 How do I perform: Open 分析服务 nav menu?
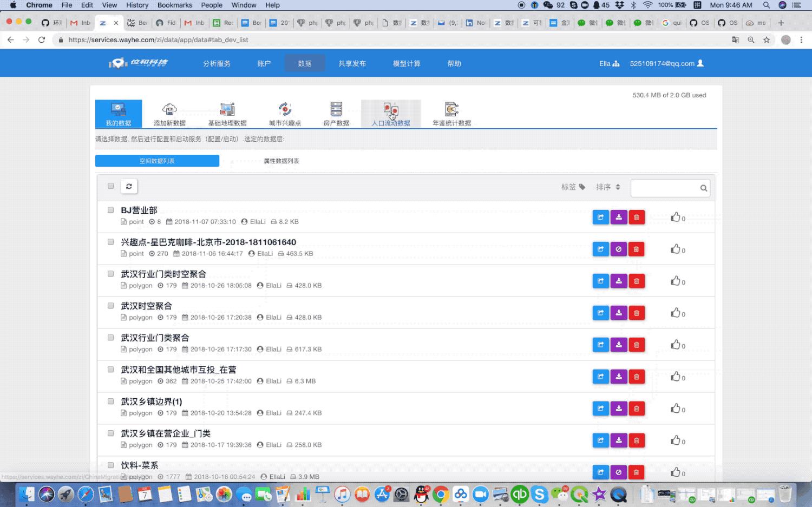coord(217,63)
